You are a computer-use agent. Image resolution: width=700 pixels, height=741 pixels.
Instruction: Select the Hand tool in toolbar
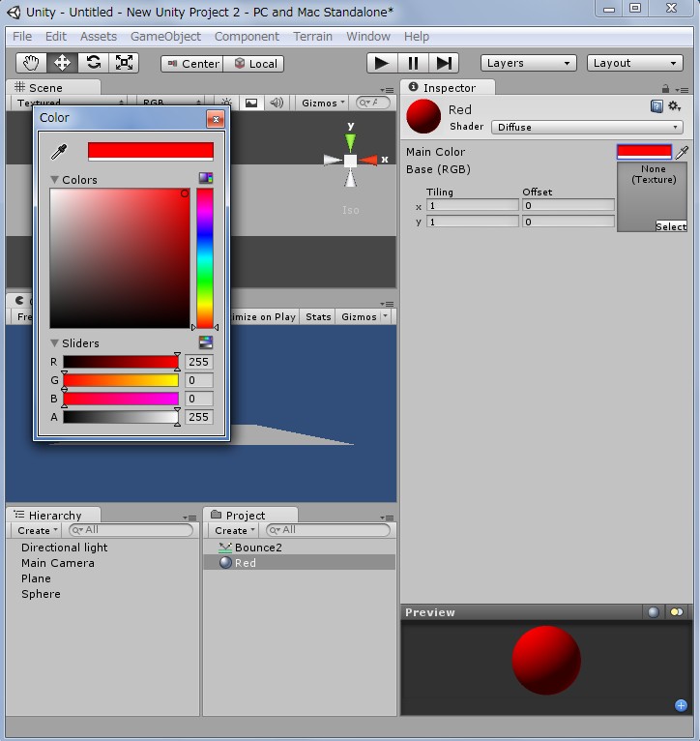(x=32, y=63)
